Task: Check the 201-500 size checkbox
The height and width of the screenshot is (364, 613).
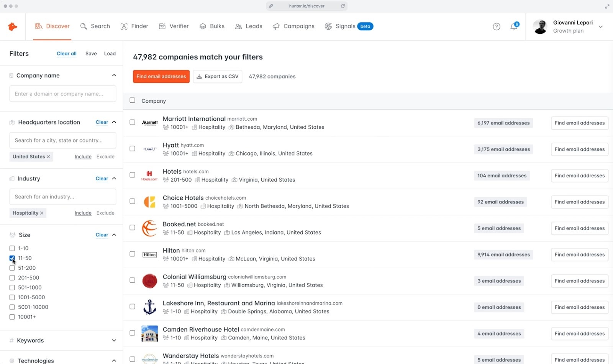Action: coord(12,278)
